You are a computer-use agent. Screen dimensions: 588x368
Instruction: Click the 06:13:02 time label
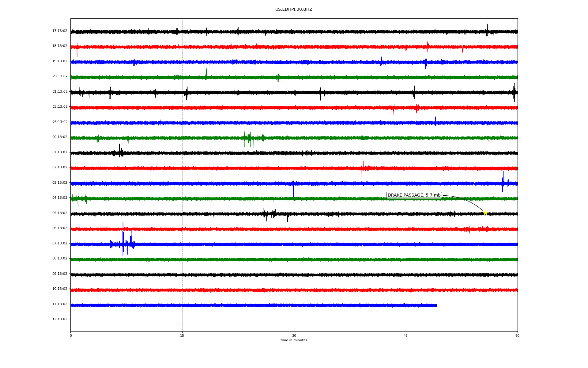pos(60,228)
